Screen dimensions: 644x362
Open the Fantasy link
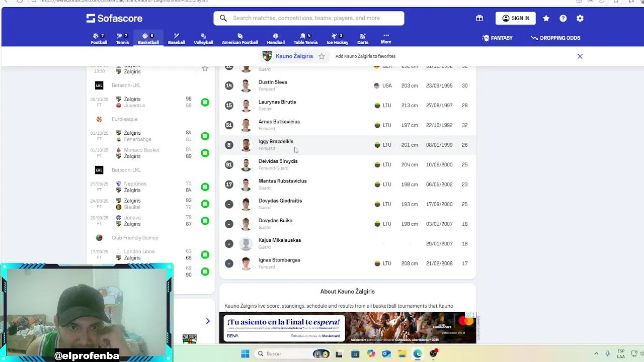coord(497,38)
